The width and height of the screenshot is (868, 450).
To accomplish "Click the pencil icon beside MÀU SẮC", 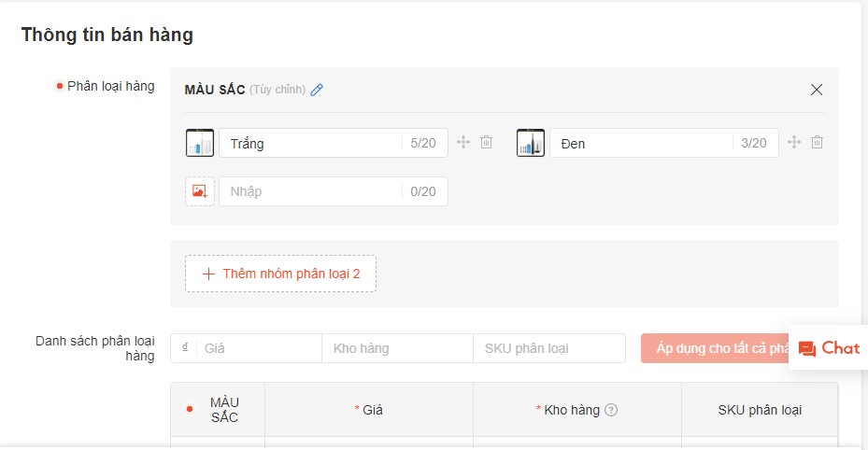I will point(317,90).
